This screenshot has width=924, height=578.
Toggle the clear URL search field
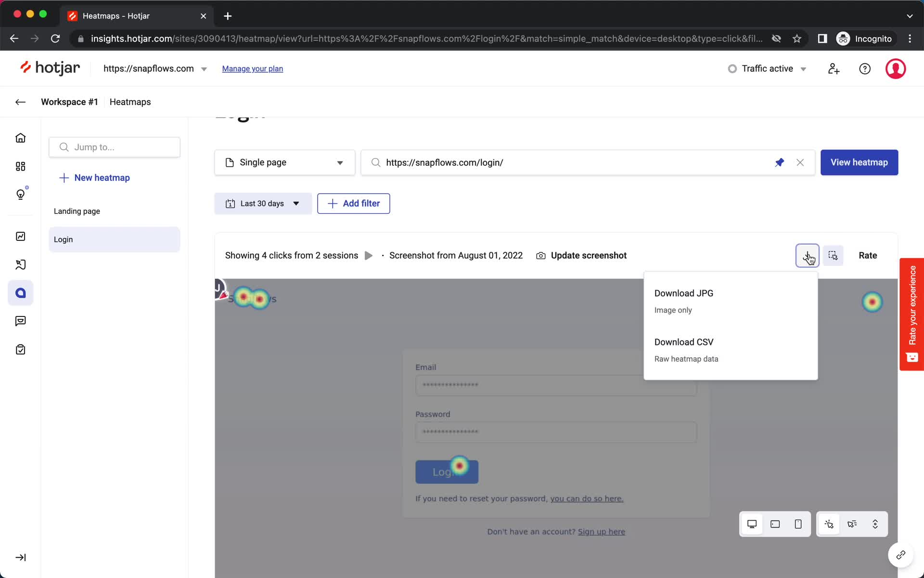(800, 162)
